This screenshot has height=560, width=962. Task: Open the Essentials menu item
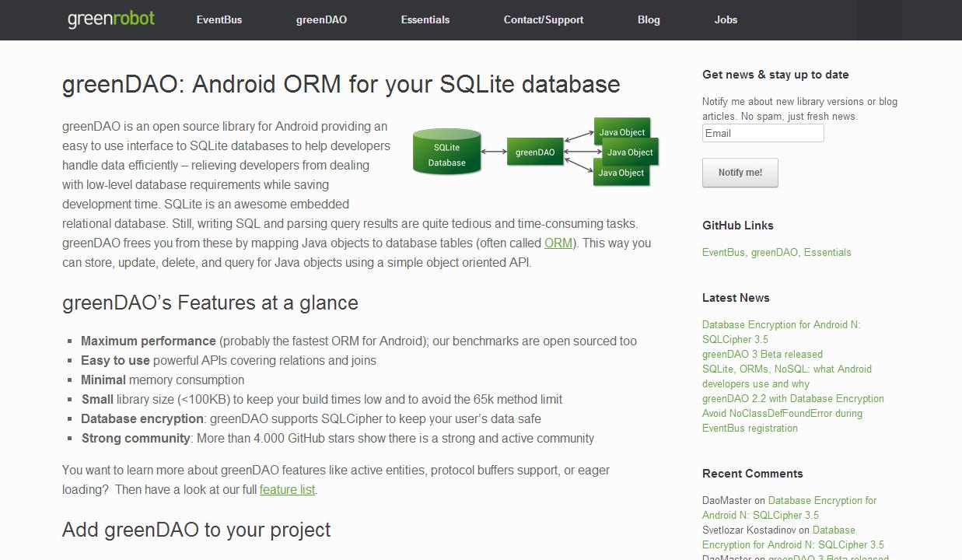(425, 19)
